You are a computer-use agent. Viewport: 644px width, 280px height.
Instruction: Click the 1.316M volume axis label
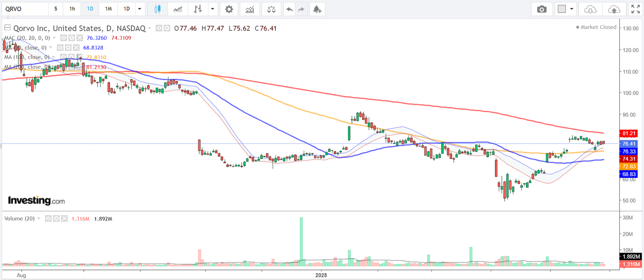(x=631, y=264)
